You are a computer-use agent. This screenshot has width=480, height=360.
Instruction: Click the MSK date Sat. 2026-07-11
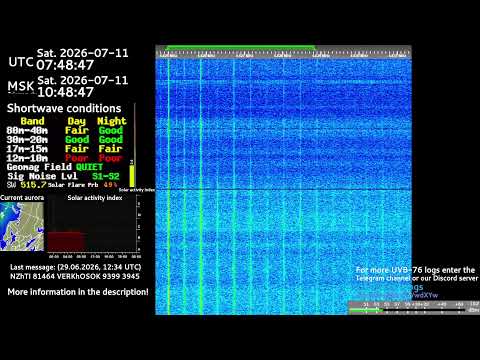pos(83,80)
